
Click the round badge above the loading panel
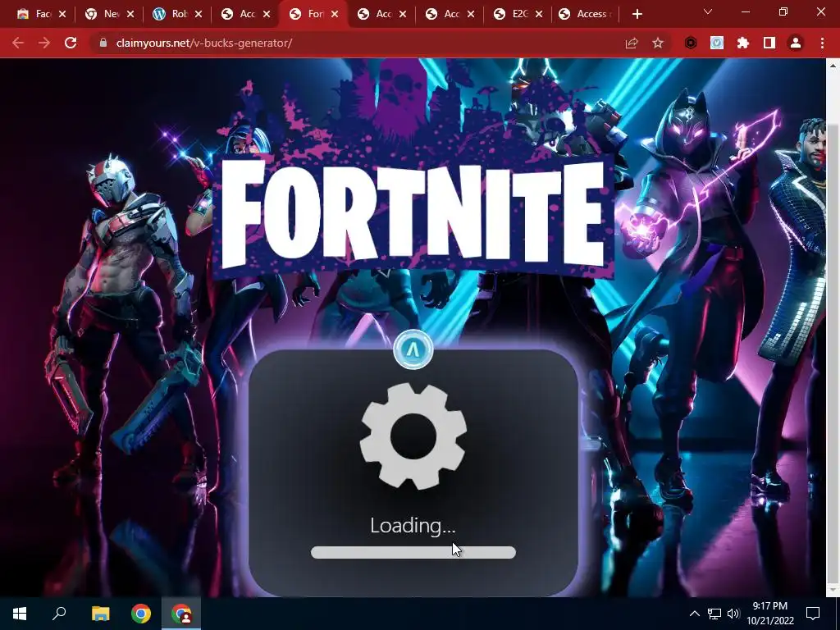413,349
